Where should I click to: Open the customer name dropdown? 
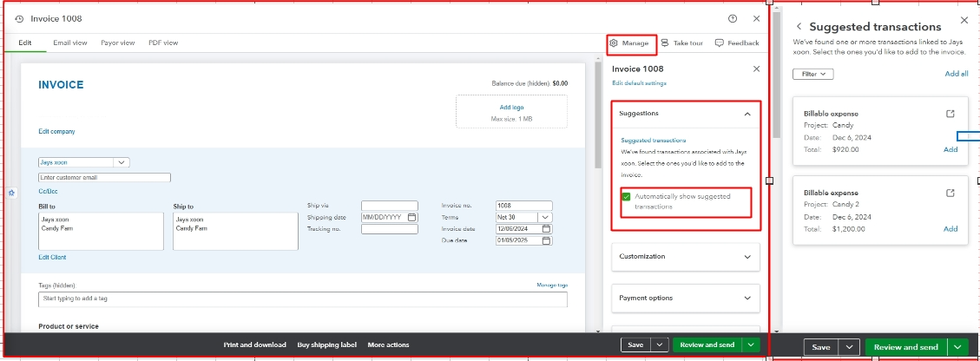coord(122,162)
